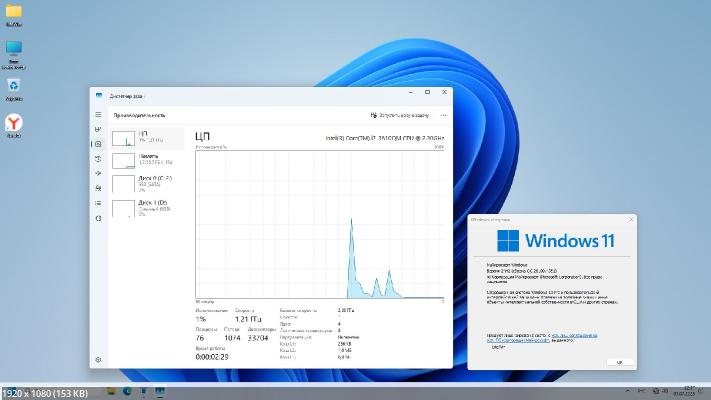Click the '1%' utilization value
The height and width of the screenshot is (400, 711).
pyautogui.click(x=200, y=319)
